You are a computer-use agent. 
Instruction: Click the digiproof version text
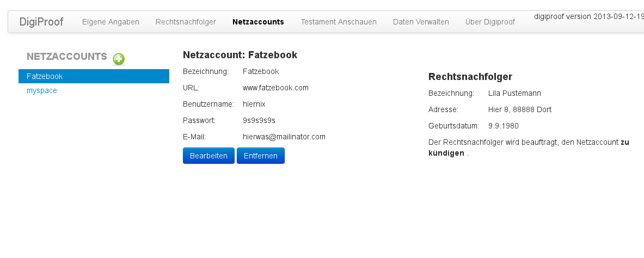click(x=588, y=16)
